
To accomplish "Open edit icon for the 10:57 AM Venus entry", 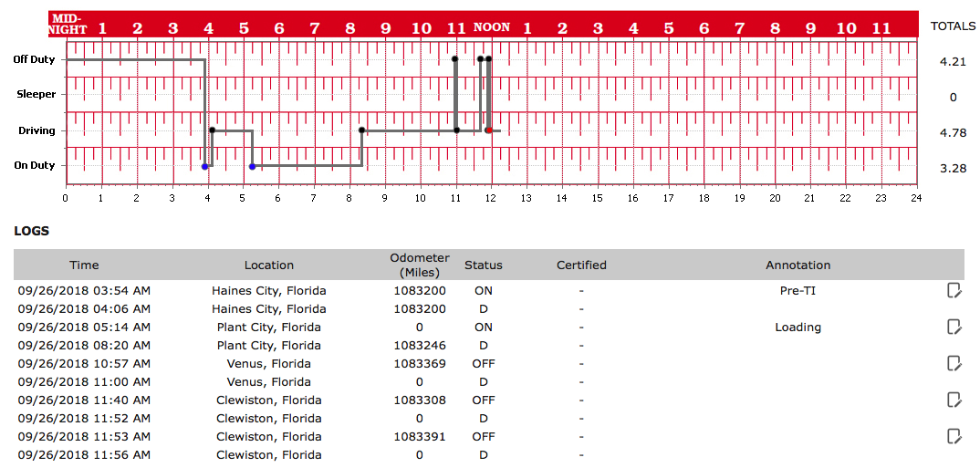I will (x=954, y=364).
